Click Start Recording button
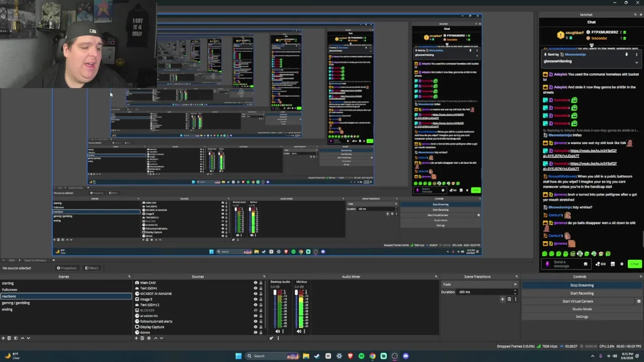Viewport: 644px width, 362px height. tap(582, 293)
